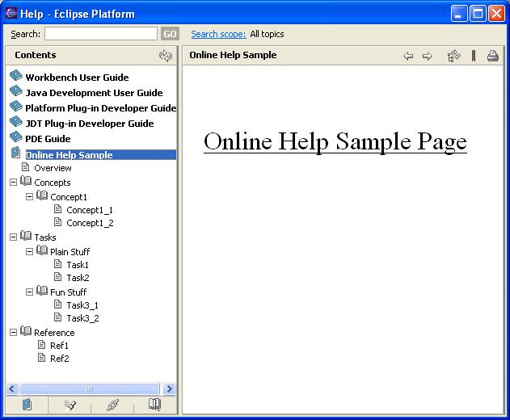Click inside the Search input field
Image resolution: width=510 pixels, height=420 pixels.
(x=101, y=34)
